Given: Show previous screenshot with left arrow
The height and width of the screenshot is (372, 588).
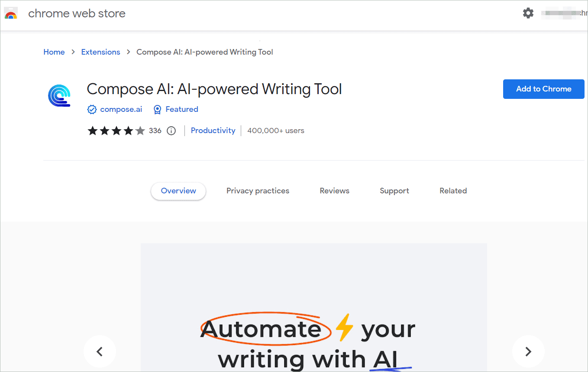Looking at the screenshot, I should [100, 351].
